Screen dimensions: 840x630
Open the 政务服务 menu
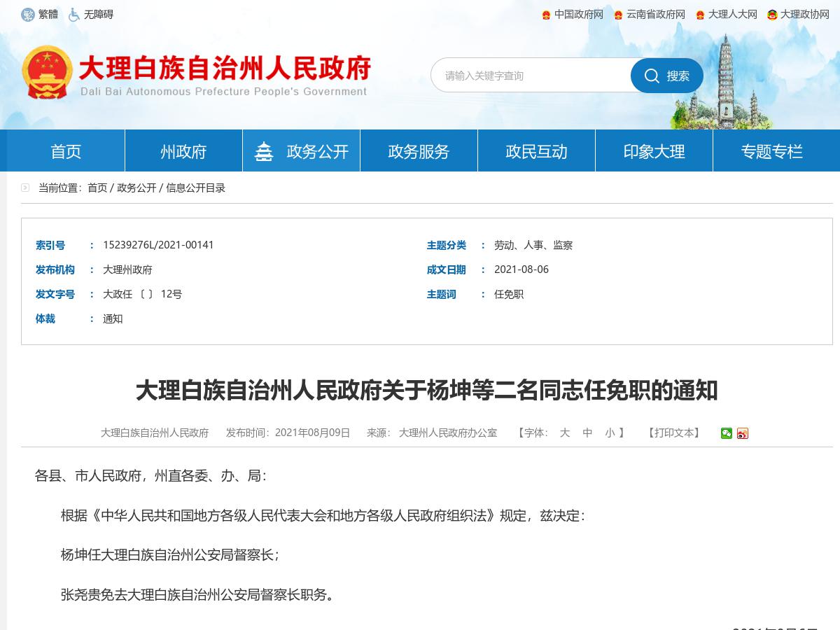(418, 150)
